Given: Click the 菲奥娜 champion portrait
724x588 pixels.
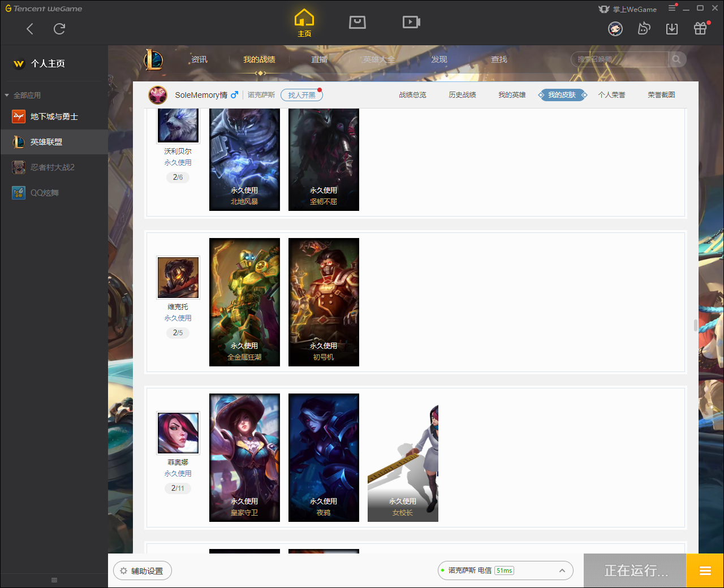Looking at the screenshot, I should (178, 433).
